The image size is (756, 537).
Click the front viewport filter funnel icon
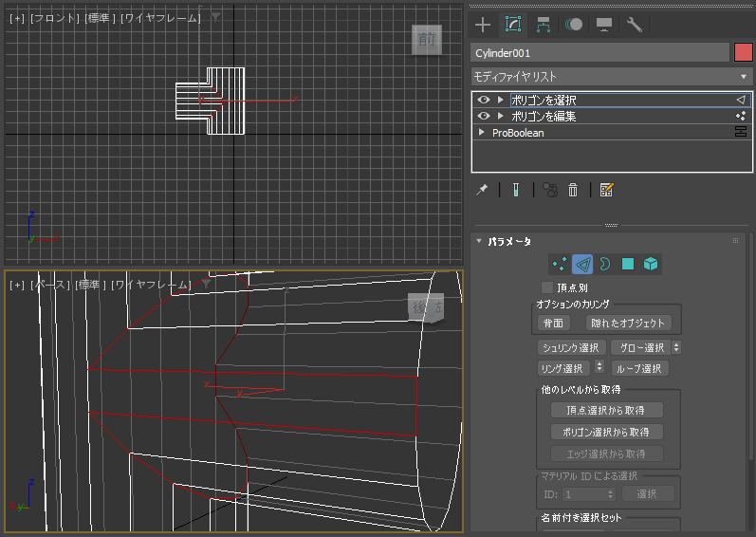click(215, 18)
